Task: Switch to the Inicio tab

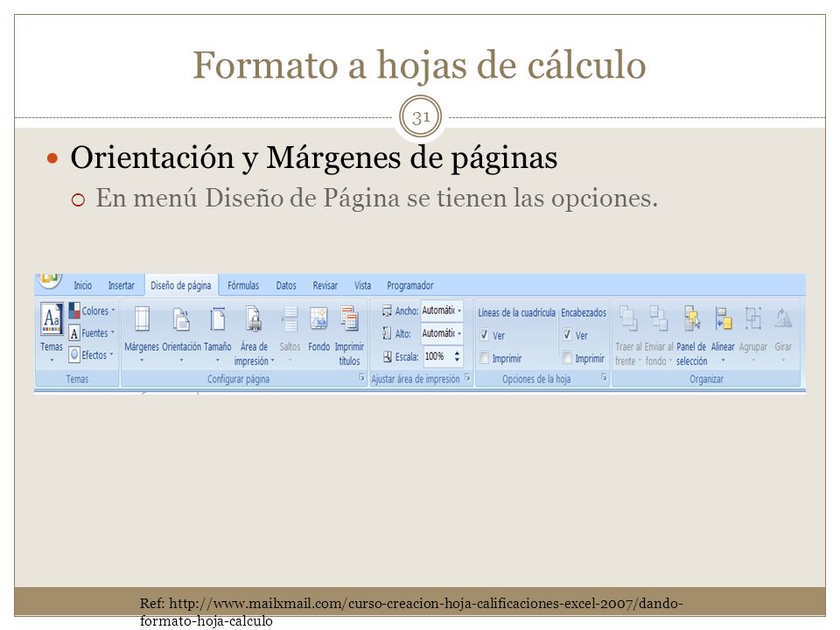Action: pyautogui.click(x=82, y=285)
